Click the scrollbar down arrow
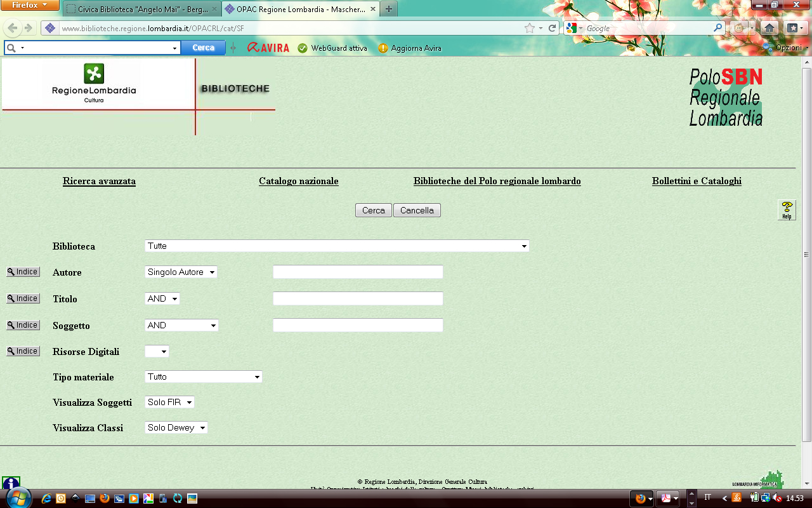 (807, 484)
